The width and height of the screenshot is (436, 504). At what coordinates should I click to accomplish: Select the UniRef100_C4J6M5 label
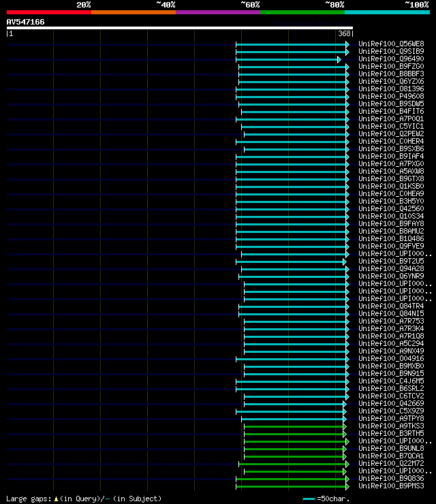tap(391, 381)
